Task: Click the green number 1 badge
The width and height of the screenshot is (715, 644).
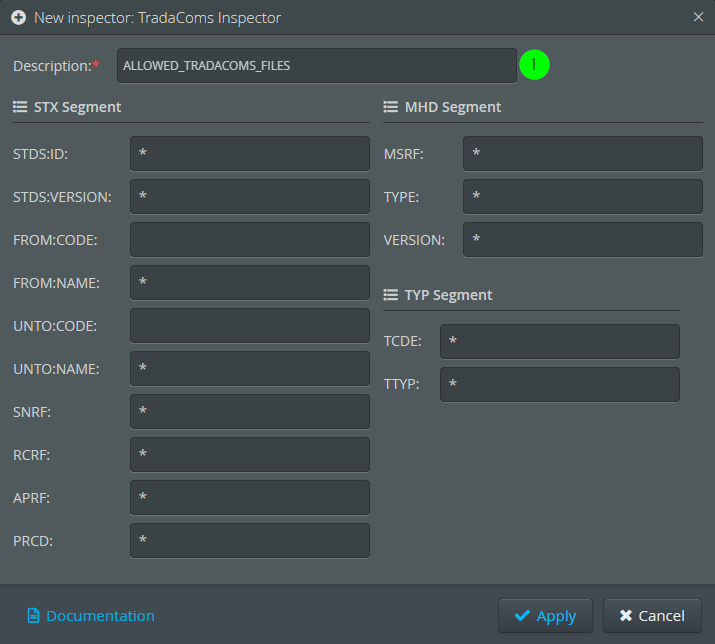Action: tap(534, 65)
